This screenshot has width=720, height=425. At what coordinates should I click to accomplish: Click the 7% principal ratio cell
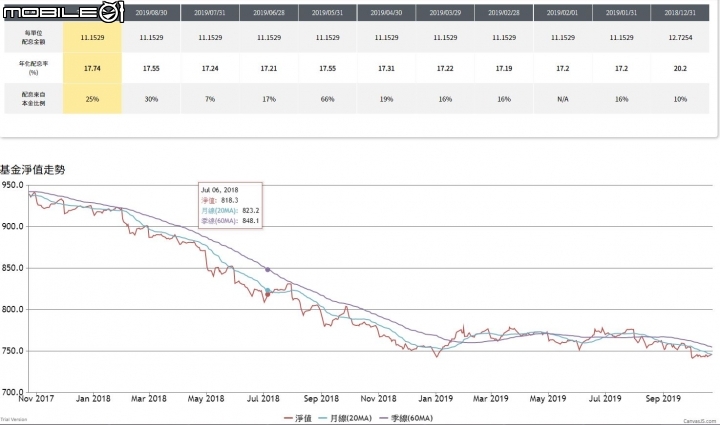pos(210,99)
